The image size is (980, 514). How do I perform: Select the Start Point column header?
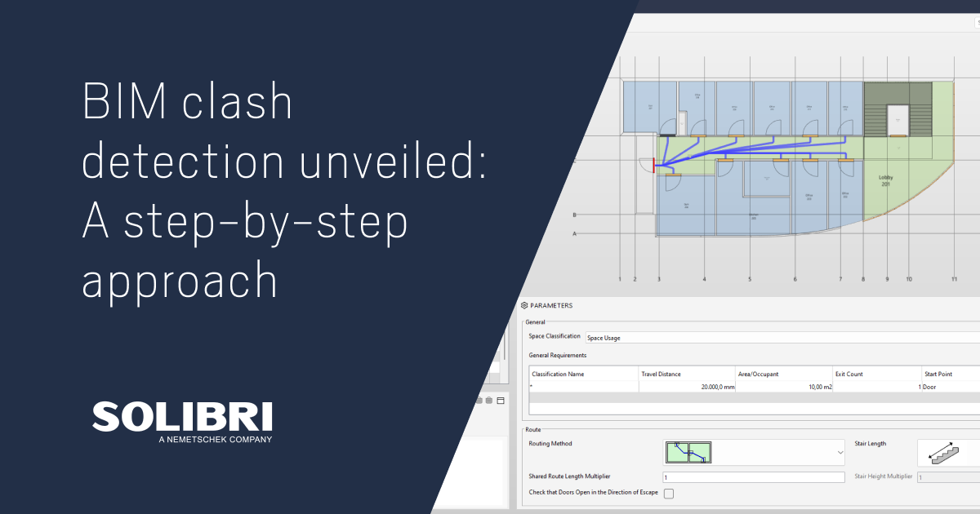point(951,374)
